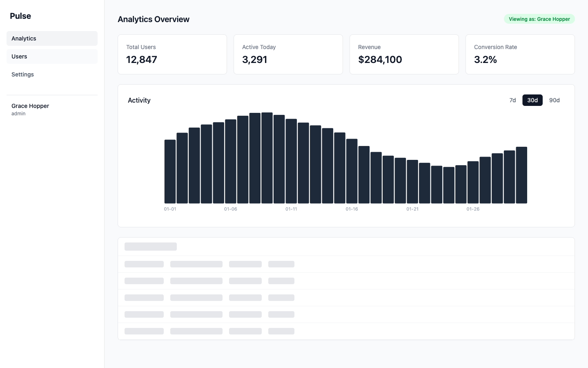
Task: Select the Conversion Rate card
Action: 520,54
